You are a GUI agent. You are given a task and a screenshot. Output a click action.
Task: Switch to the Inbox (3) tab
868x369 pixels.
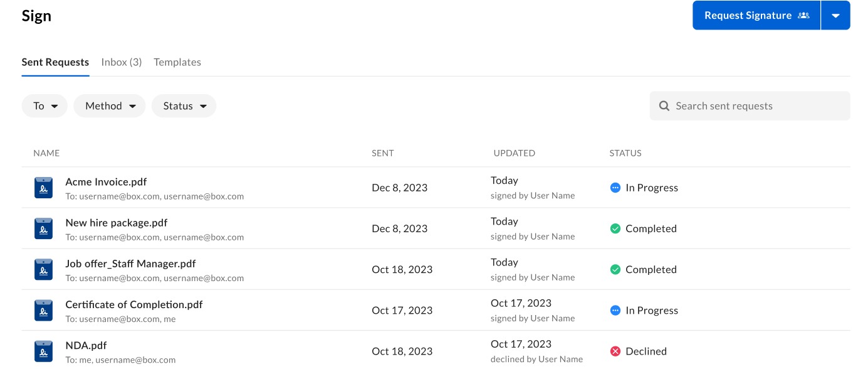(x=122, y=62)
